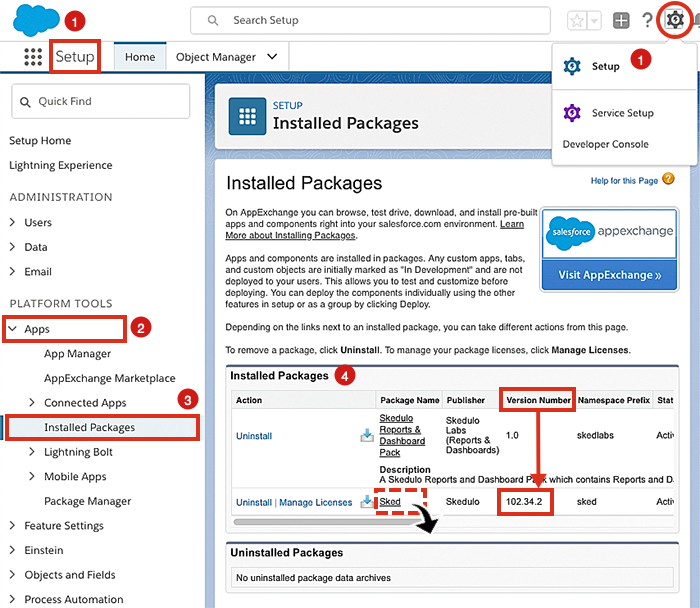Click the Package Name column header
This screenshot has height=608, width=700.
[x=409, y=400]
